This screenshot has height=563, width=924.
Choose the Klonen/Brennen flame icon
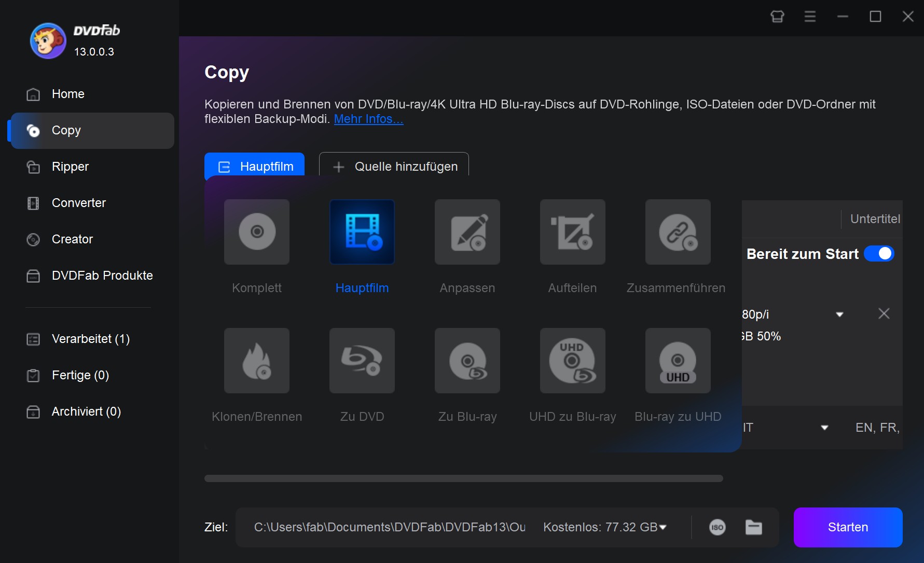[257, 361]
